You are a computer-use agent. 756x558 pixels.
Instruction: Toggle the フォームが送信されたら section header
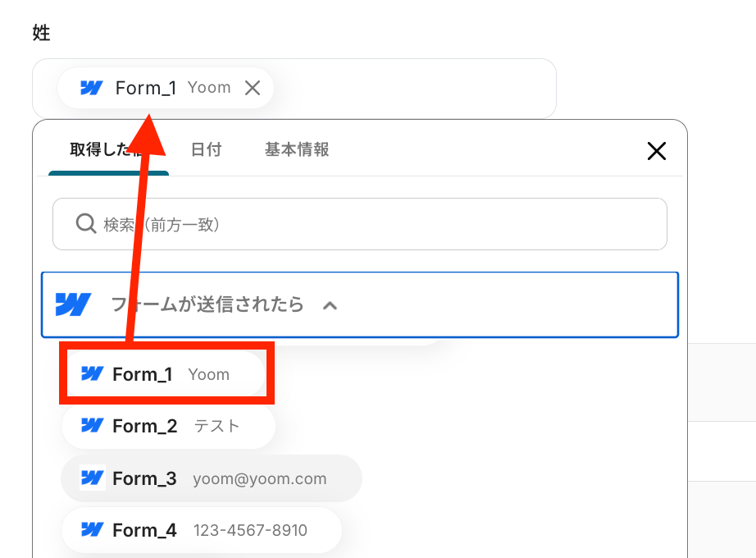207,304
